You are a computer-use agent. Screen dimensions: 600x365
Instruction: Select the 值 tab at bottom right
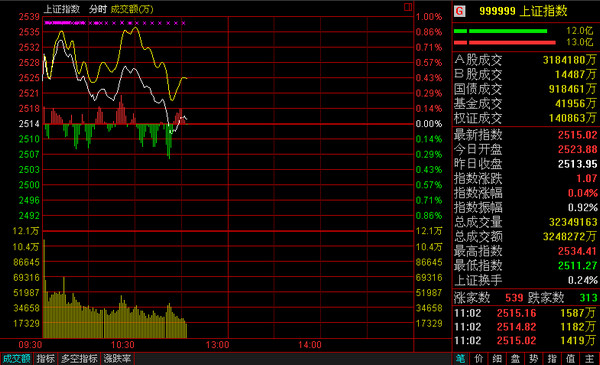(570, 358)
